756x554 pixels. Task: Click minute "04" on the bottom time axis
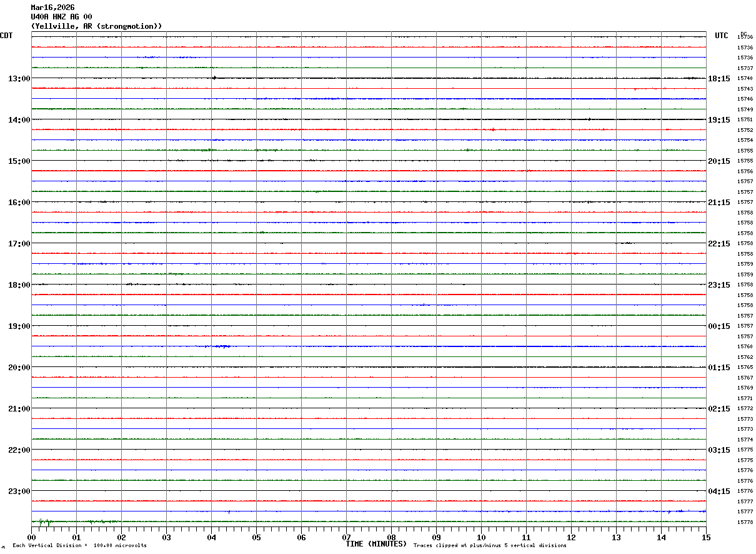click(211, 538)
